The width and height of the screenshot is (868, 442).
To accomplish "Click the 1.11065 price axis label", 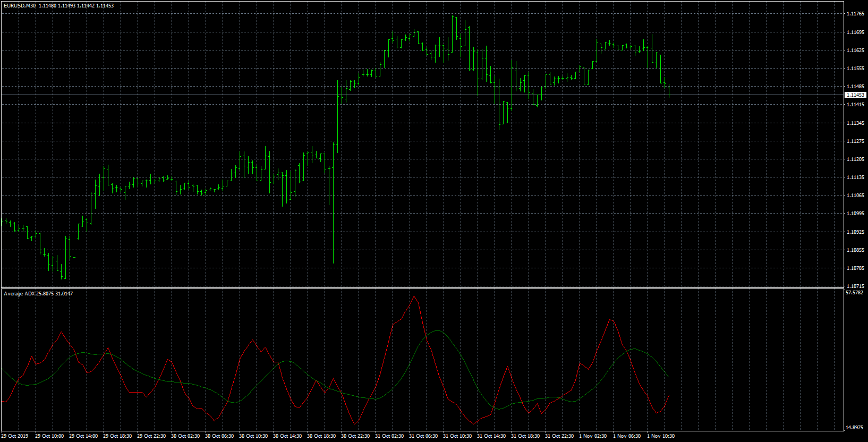I will 855,195.
